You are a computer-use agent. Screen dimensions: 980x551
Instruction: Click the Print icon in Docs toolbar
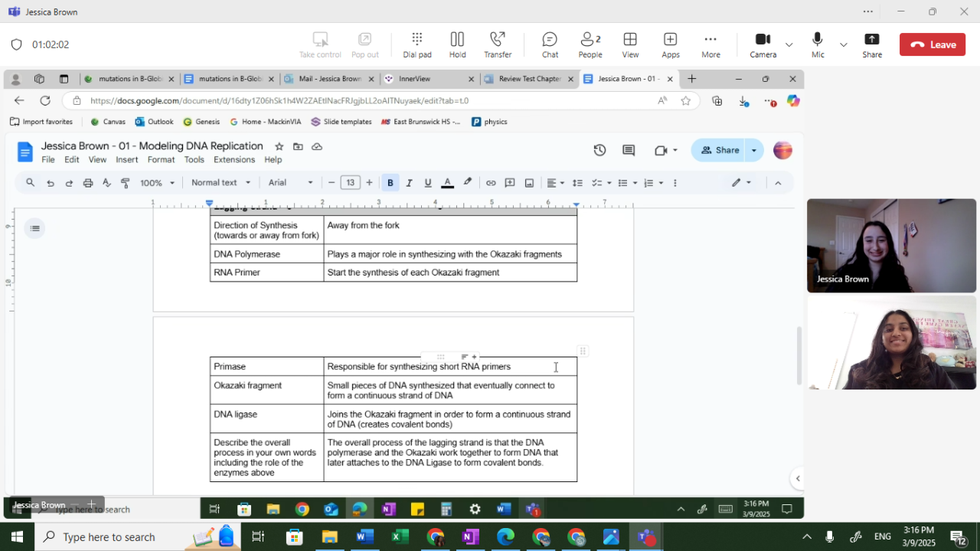[88, 183]
